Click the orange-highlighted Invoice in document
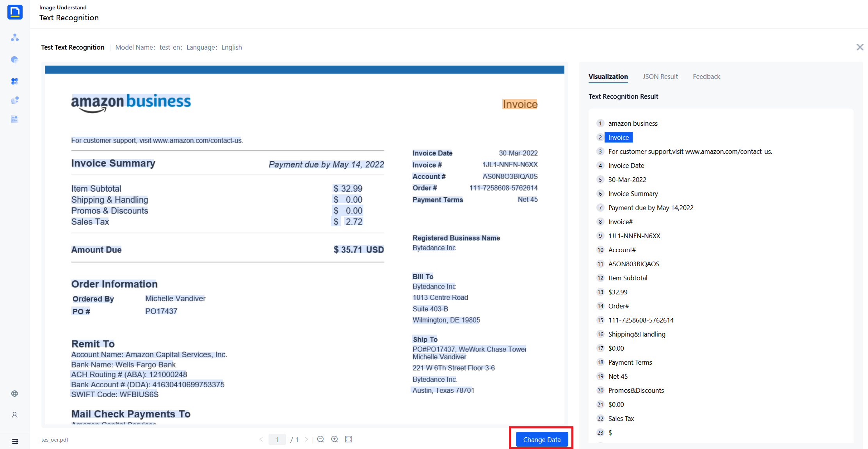The width and height of the screenshot is (868, 449). (520, 104)
